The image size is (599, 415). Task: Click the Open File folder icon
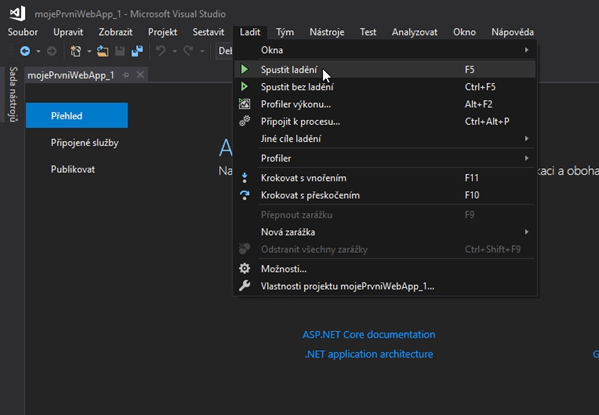(x=102, y=51)
